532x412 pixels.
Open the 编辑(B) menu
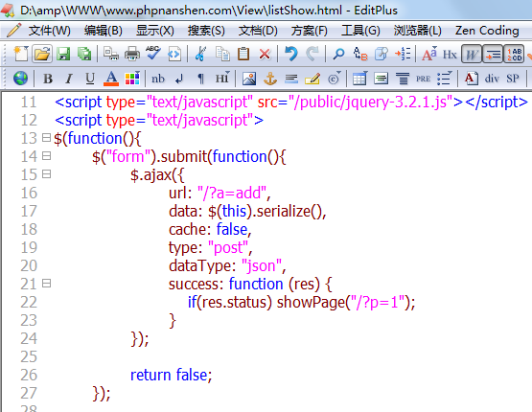point(104,31)
